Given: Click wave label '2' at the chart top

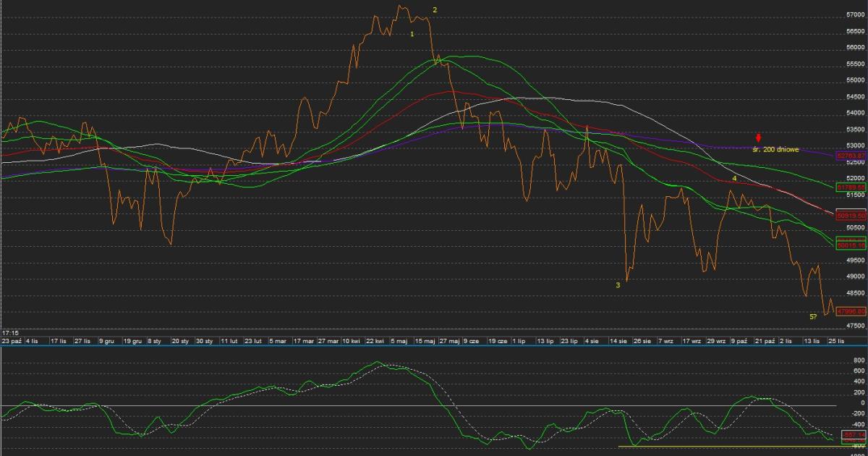Looking at the screenshot, I should pyautogui.click(x=435, y=9).
